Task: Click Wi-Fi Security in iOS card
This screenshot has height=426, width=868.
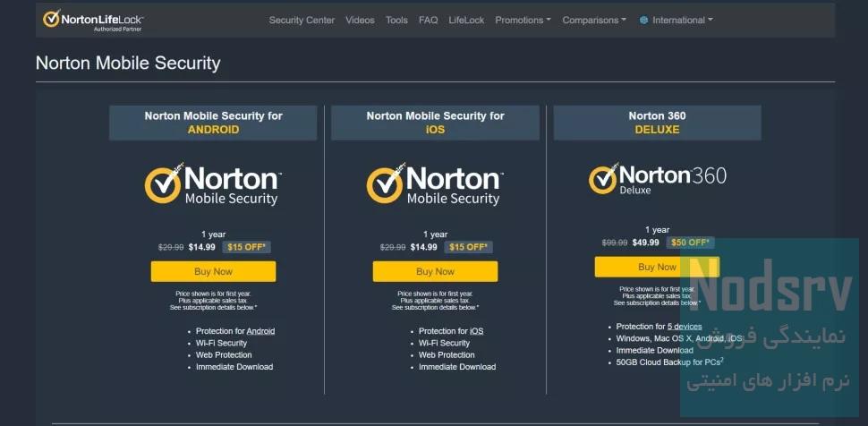Action: tap(444, 343)
